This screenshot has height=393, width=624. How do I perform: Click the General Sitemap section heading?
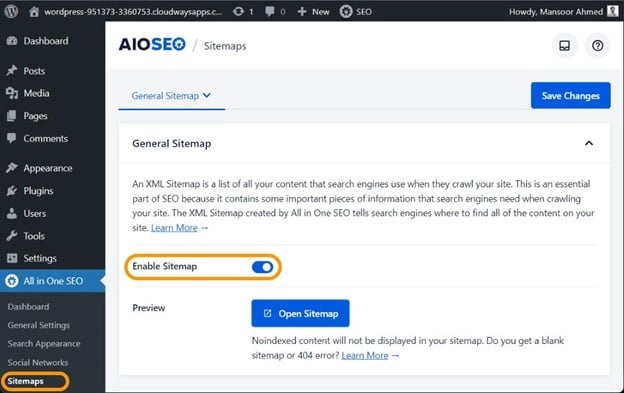point(172,144)
